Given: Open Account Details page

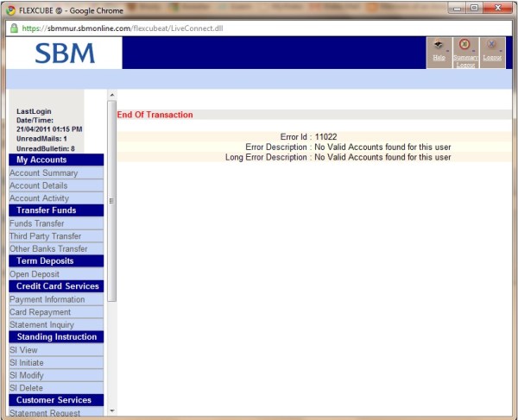Looking at the screenshot, I should point(38,185).
